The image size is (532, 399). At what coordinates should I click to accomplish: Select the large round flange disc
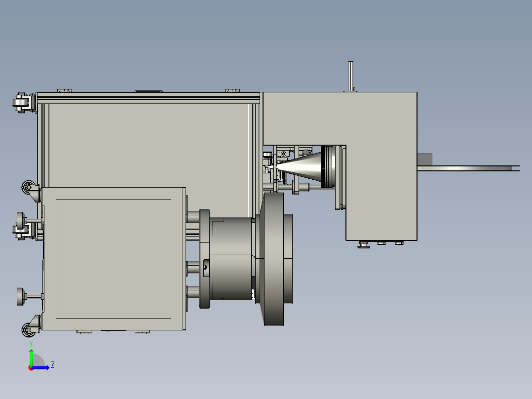pos(273,259)
